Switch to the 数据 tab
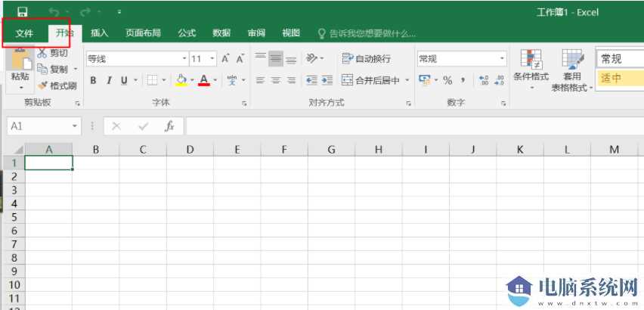The image size is (644, 310). pos(221,33)
